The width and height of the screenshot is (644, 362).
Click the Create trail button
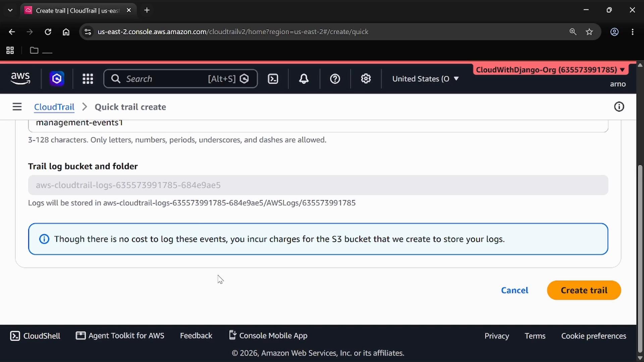584,290
